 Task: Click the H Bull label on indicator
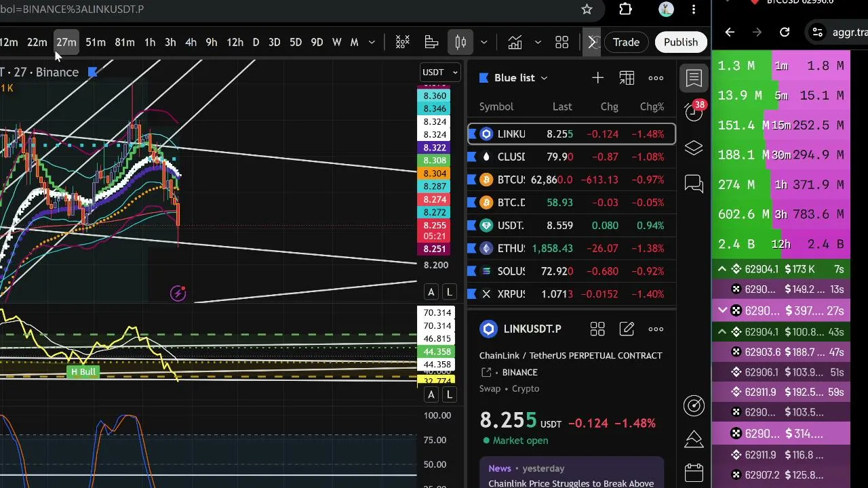(x=83, y=372)
